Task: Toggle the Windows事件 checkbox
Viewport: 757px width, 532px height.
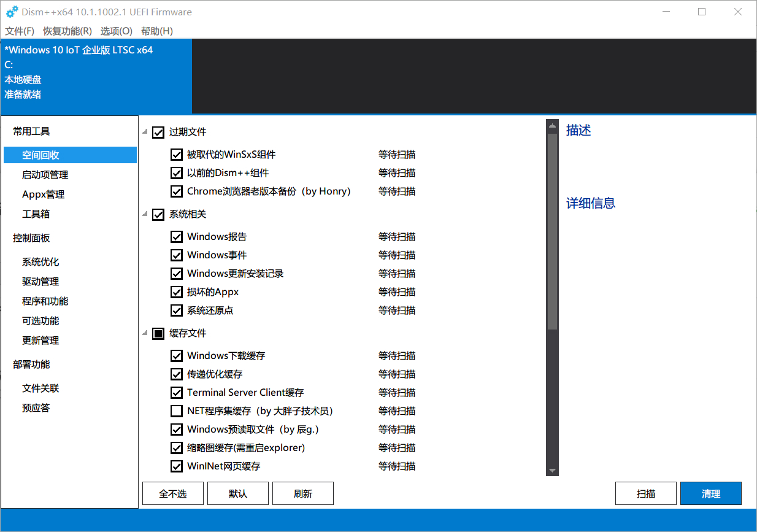Action: click(x=177, y=255)
